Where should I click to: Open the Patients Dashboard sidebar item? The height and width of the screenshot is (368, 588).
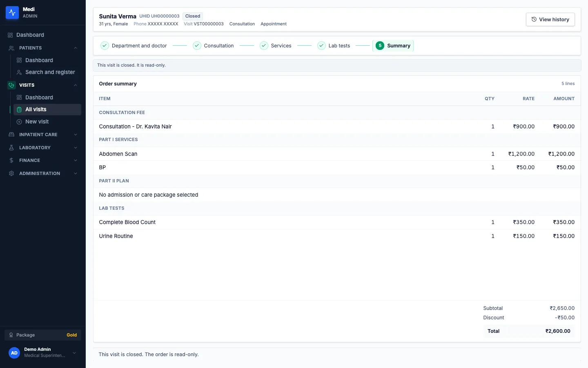point(47,60)
